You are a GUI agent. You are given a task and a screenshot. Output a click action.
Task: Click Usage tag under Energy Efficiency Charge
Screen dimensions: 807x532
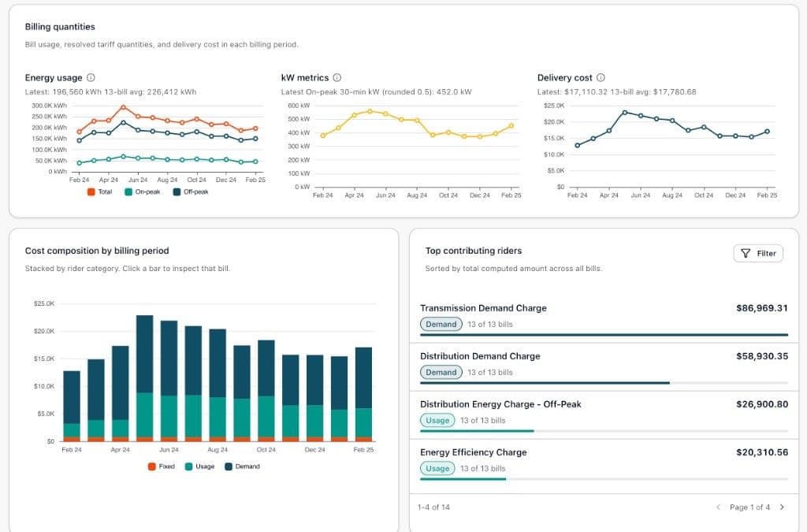[437, 468]
